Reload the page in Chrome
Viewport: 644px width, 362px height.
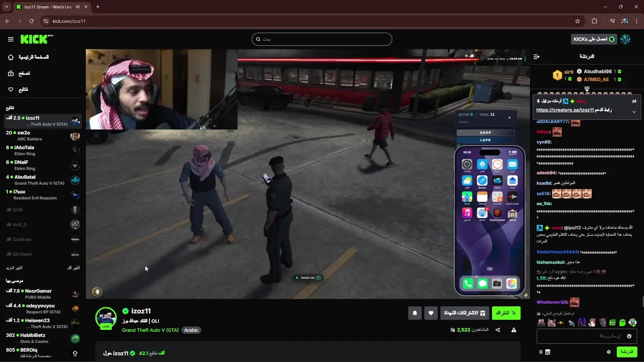pos(31,21)
